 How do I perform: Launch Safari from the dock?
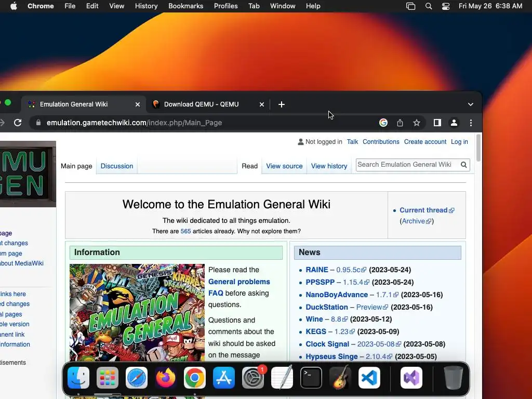pos(137,378)
